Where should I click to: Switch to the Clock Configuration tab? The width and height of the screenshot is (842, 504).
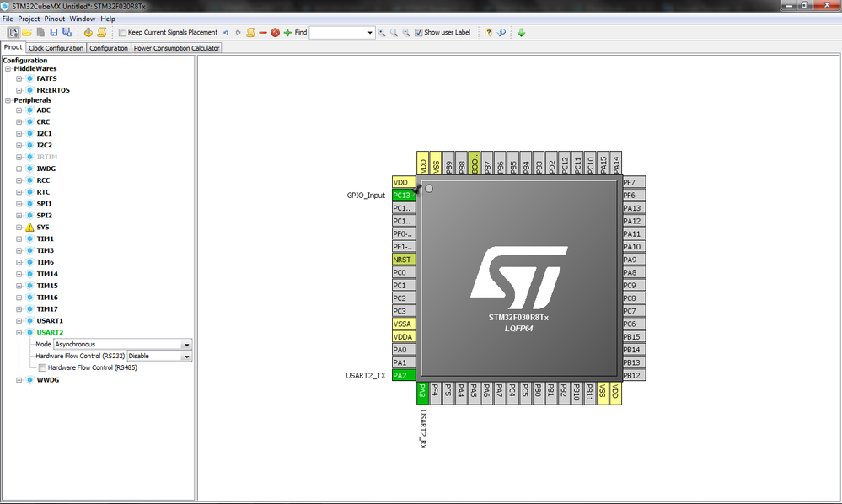(56, 48)
